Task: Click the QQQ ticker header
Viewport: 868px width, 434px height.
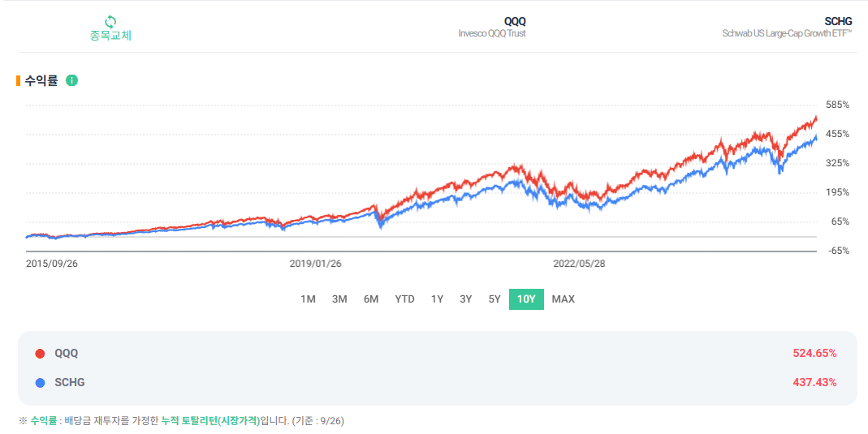Action: point(515,22)
